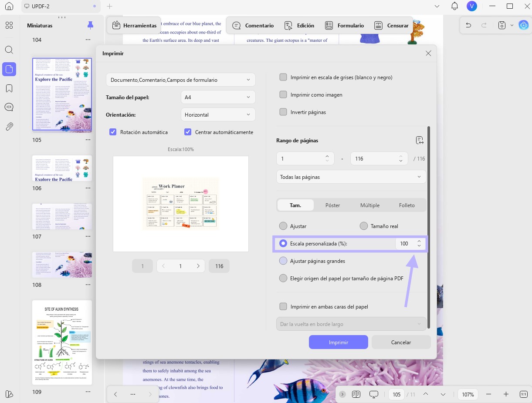Select Escala personalizada radio option
Screen dimensions: 532x403
[283, 243]
